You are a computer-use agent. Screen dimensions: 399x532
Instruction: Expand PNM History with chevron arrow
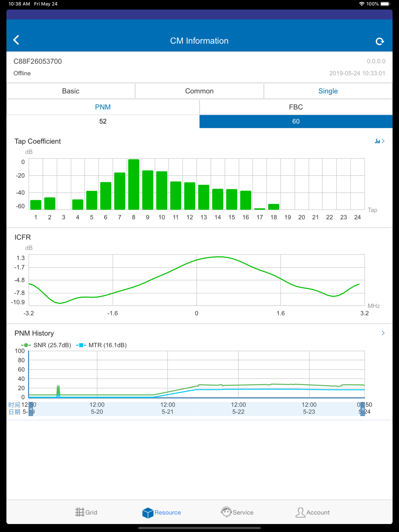(x=383, y=333)
